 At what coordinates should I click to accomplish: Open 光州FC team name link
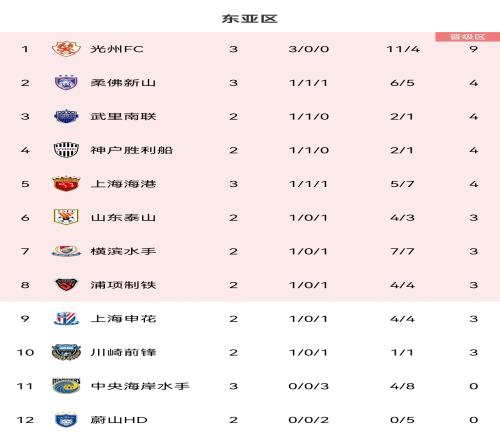tap(117, 49)
